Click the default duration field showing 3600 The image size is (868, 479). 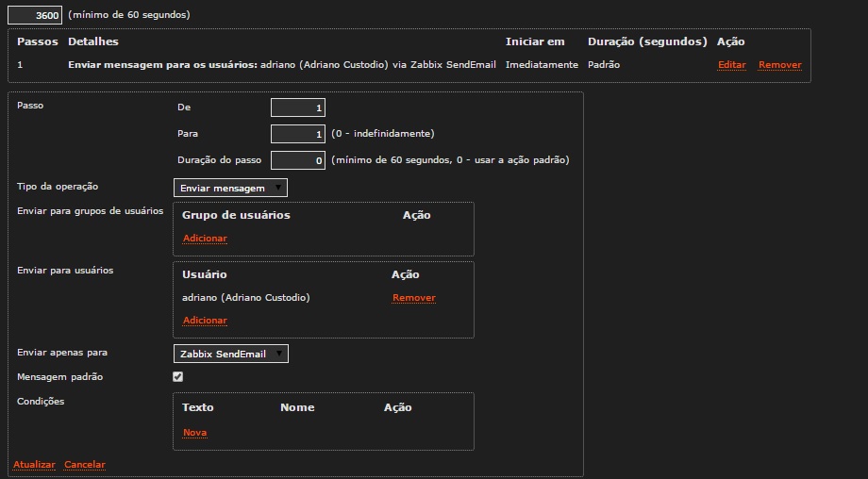click(x=35, y=15)
